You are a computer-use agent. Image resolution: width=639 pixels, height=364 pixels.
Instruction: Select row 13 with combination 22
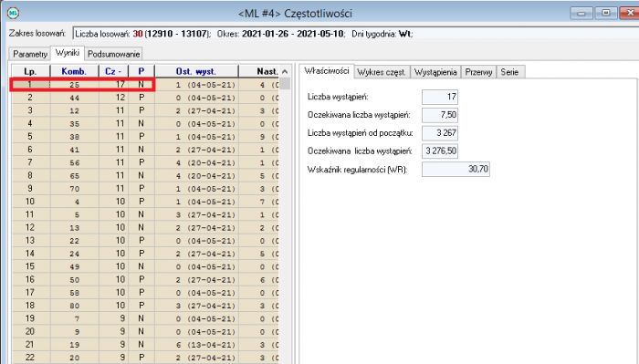click(x=145, y=241)
